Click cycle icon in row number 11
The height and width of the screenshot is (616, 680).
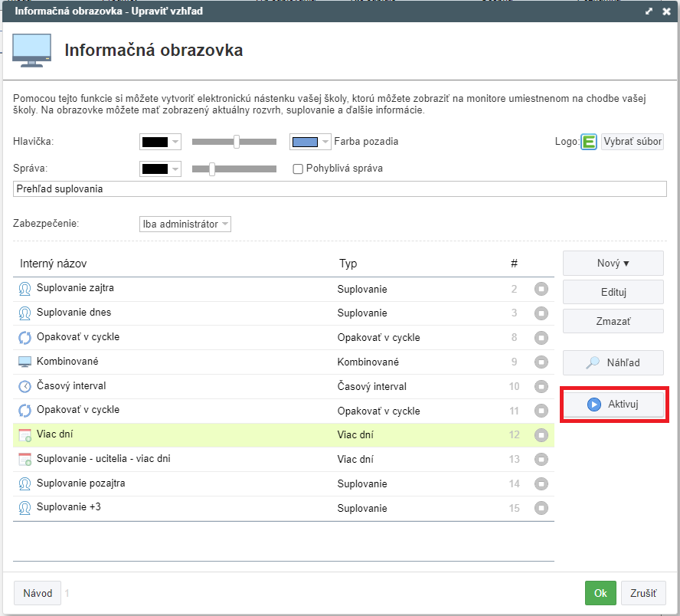(x=25, y=411)
